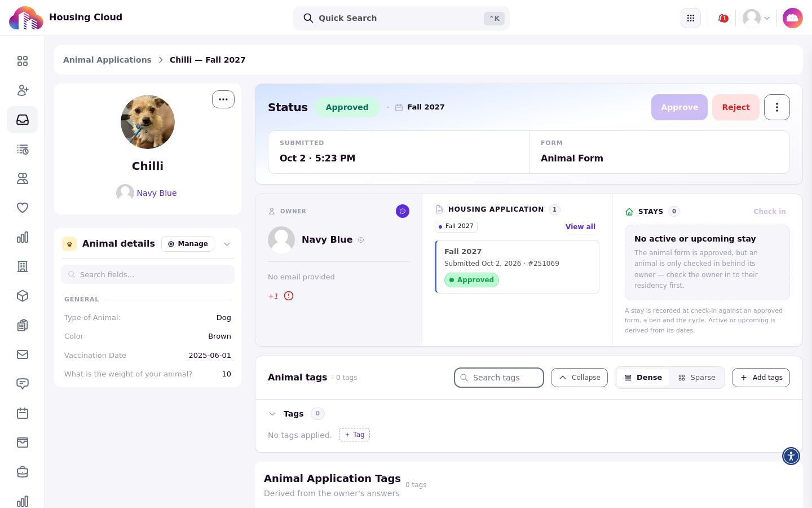Open the cube box sidebar icon
The image size is (812, 508).
[23, 296]
